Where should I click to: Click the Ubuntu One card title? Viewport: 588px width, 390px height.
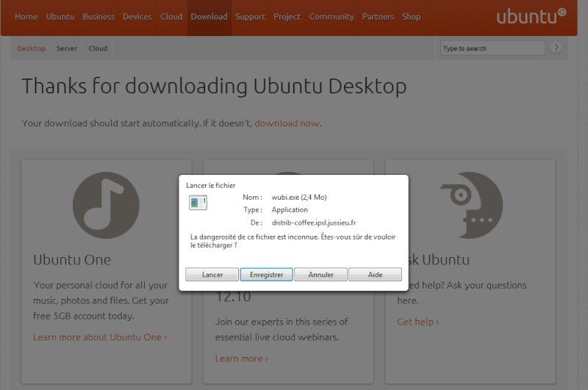tap(72, 260)
